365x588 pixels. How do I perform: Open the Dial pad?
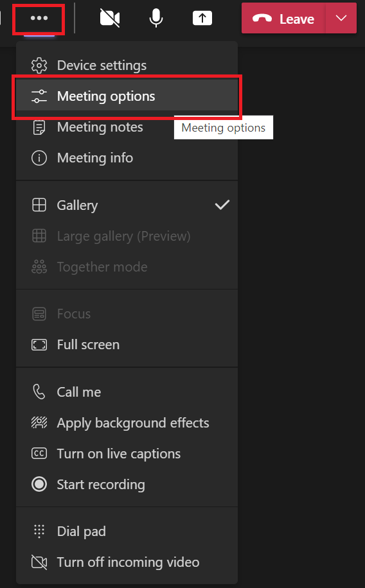pos(127,532)
